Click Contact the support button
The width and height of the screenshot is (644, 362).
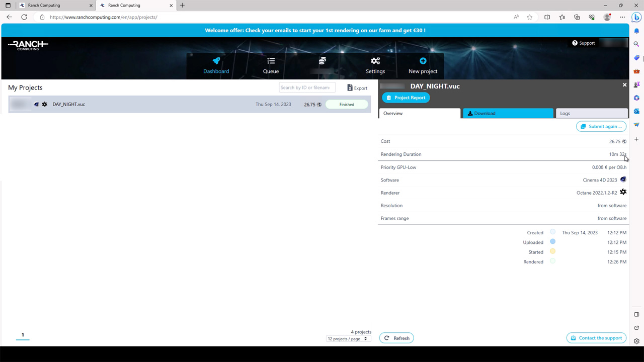[x=597, y=338]
